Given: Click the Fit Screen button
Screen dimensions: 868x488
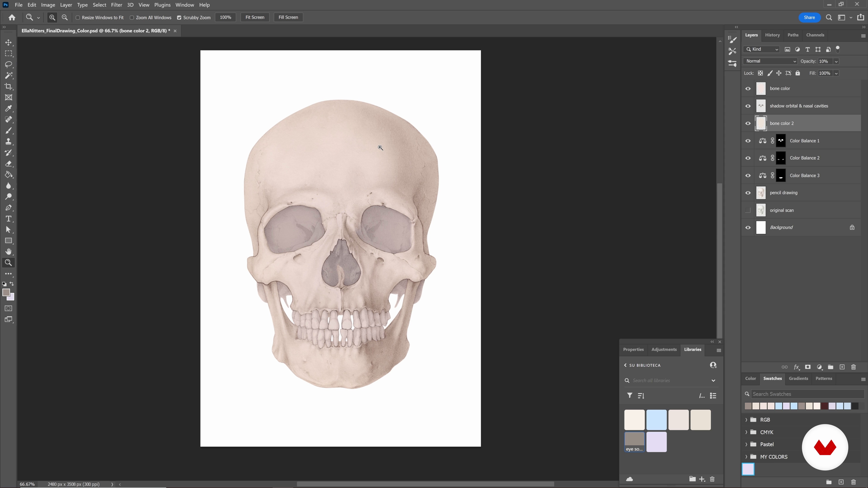Looking at the screenshot, I should point(255,18).
